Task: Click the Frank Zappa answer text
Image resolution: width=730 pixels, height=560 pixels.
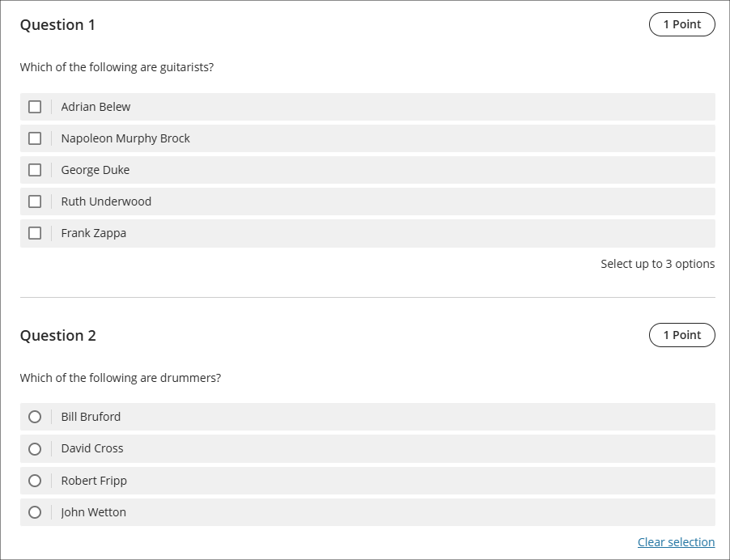Action: tap(94, 233)
